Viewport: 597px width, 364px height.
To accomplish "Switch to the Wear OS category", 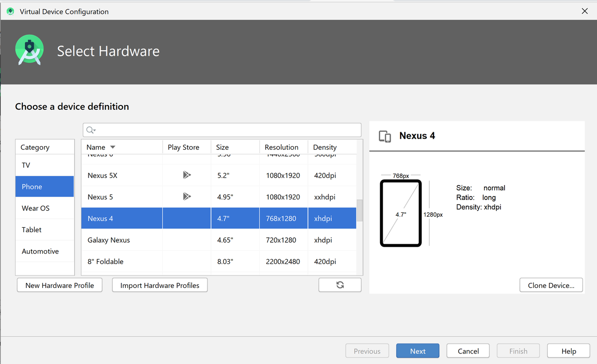I will [x=35, y=208].
